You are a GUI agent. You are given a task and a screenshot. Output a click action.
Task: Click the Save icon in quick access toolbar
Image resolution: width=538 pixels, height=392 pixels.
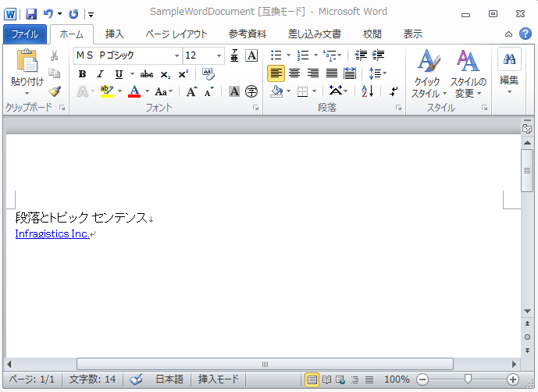(x=31, y=14)
